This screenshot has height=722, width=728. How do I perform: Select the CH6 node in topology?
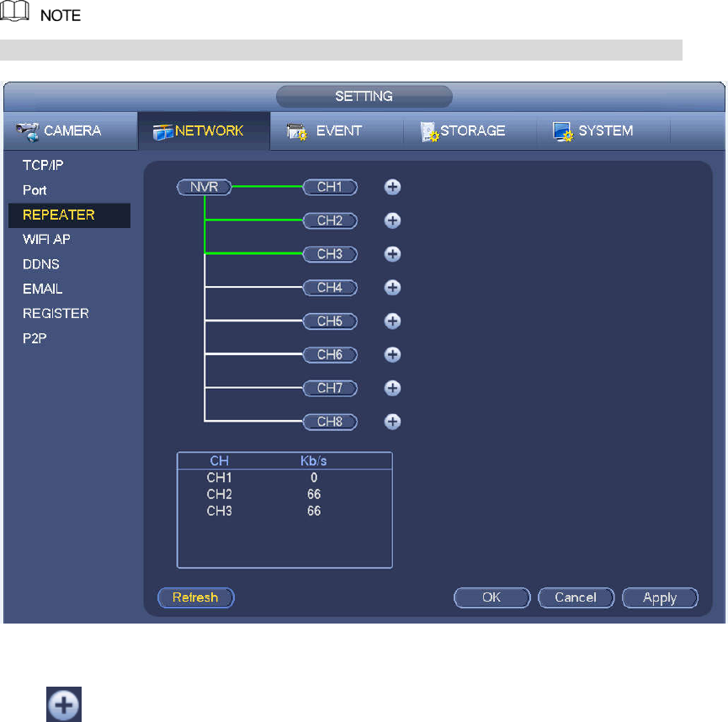[x=330, y=355]
